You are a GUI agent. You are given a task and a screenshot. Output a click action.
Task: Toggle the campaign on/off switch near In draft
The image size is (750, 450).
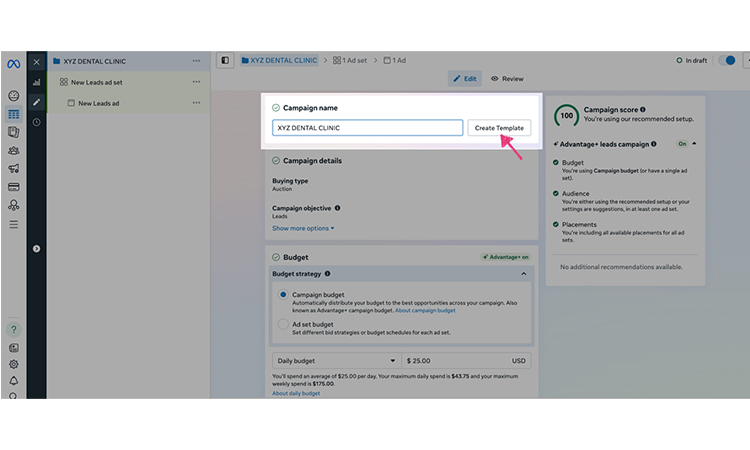727,60
